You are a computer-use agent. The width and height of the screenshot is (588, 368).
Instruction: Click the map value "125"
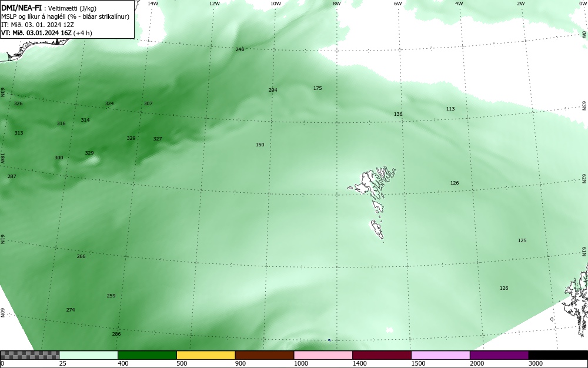coord(522,240)
